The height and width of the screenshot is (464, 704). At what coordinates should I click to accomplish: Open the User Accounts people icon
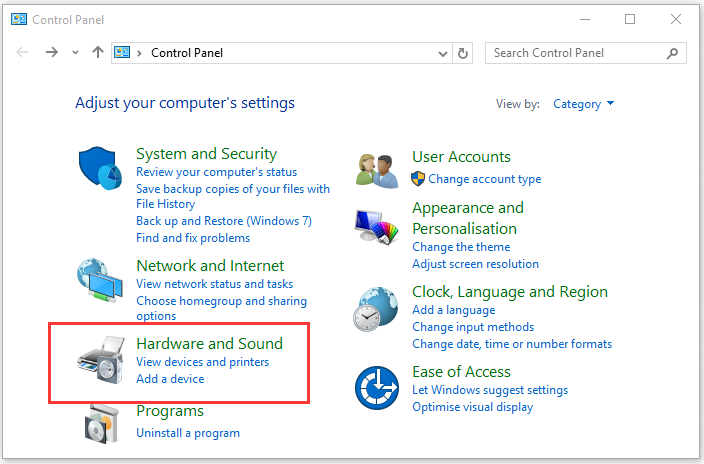pyautogui.click(x=377, y=171)
